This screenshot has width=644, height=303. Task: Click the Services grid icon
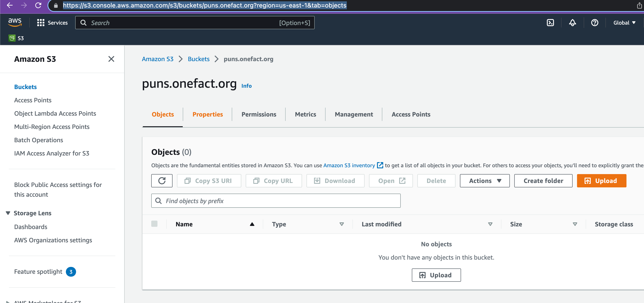pyautogui.click(x=41, y=23)
